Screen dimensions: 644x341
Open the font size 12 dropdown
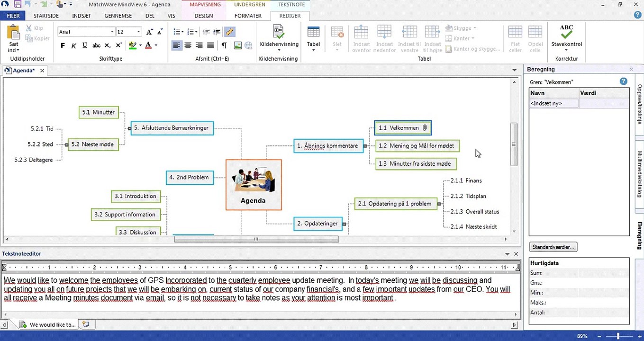(138, 32)
